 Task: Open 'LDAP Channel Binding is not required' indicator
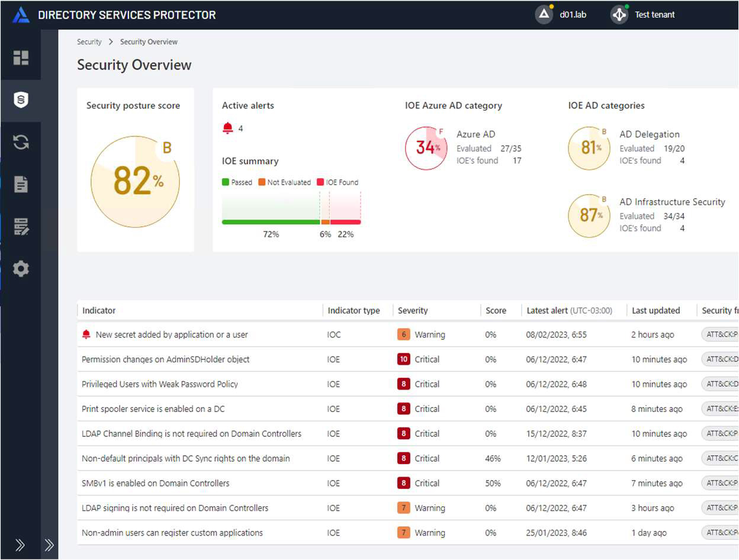(x=191, y=434)
